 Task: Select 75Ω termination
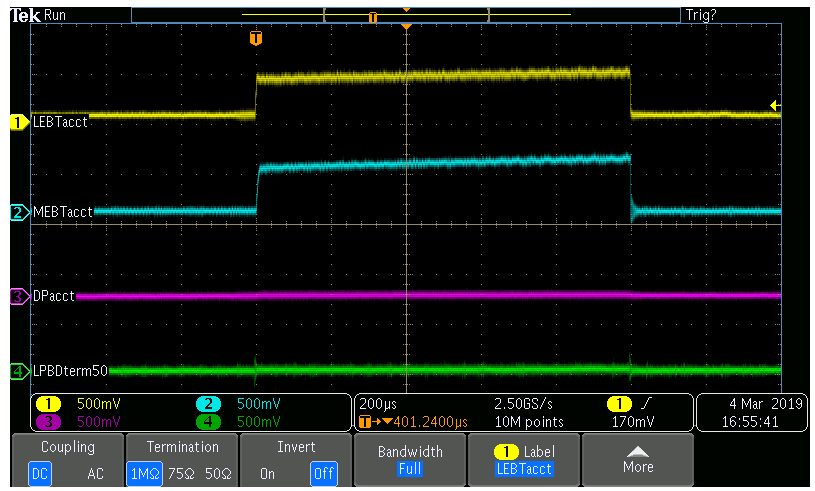(181, 473)
